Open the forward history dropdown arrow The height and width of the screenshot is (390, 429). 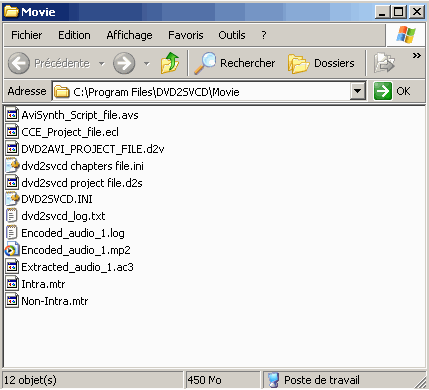[147, 63]
